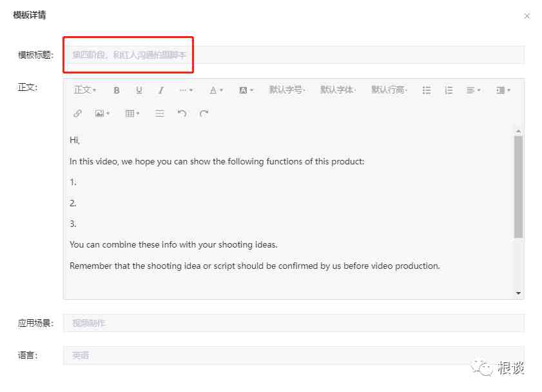The image size is (542, 392).
Task: Click the 模板标题 title input field
Action: pos(294,55)
